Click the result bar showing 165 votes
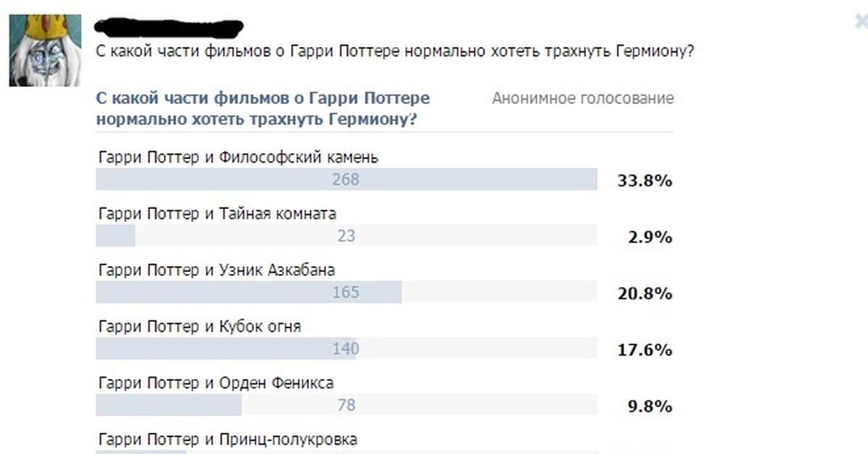Screen dimensions: 868x454 (346, 292)
